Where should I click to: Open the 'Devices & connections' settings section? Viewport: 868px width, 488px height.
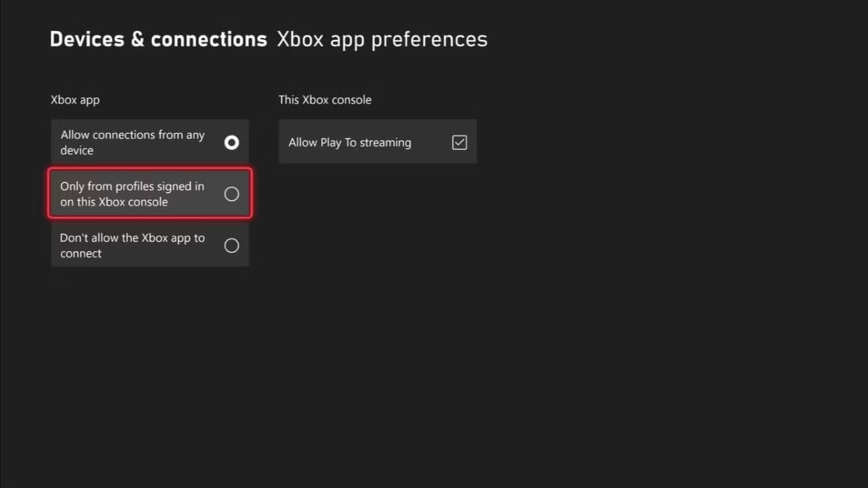[158, 39]
